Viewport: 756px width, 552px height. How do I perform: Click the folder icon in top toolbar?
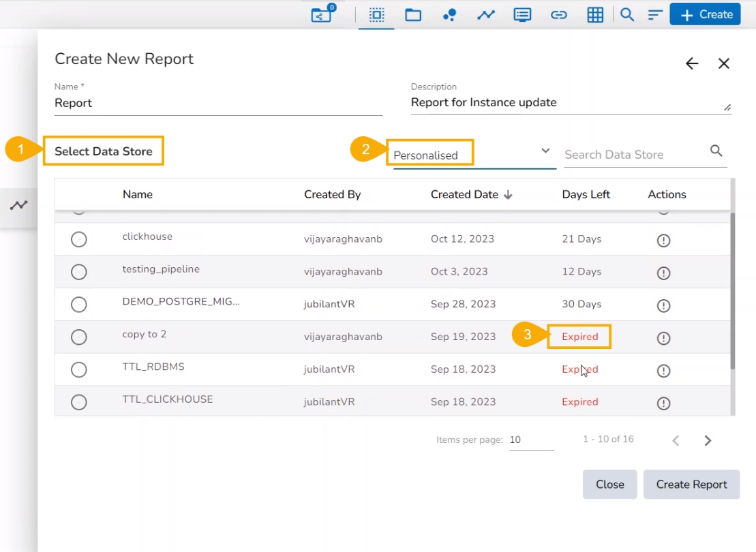click(x=413, y=15)
